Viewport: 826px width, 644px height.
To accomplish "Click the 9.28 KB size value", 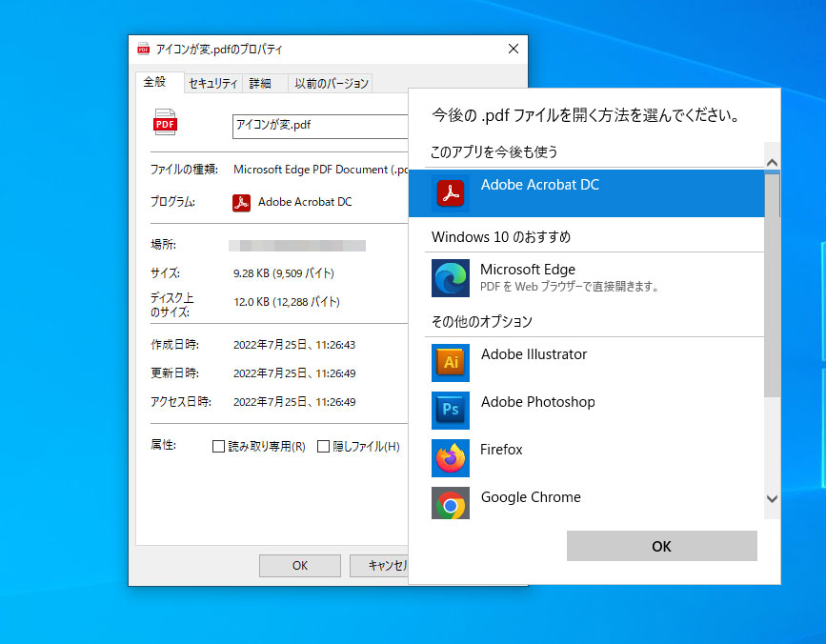I will (x=284, y=273).
